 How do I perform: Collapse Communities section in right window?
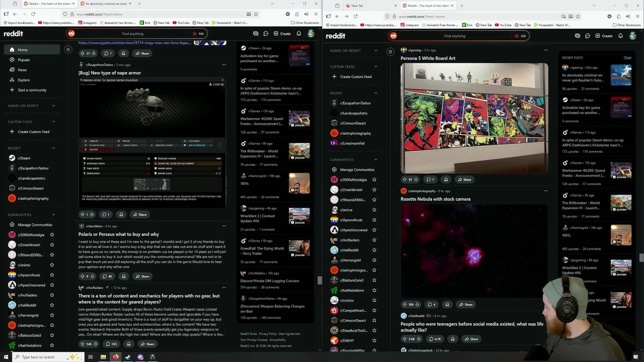coord(375,159)
